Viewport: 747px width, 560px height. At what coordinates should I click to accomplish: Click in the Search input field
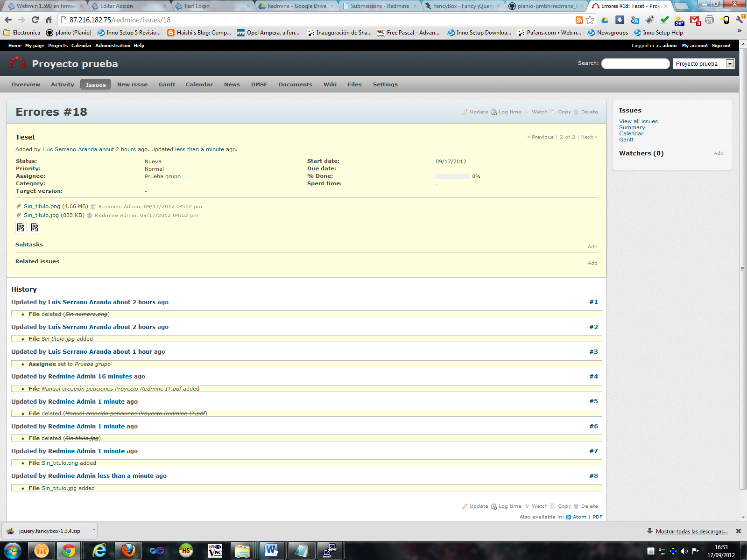point(635,64)
